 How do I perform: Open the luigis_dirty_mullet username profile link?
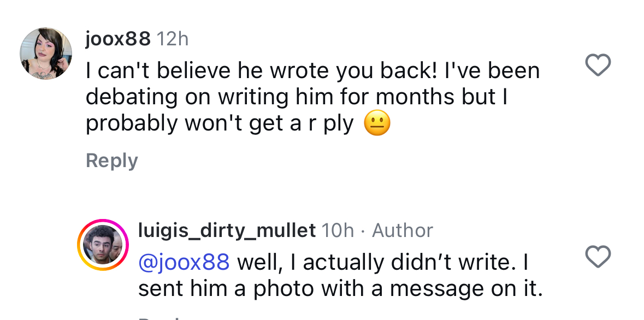click(227, 230)
